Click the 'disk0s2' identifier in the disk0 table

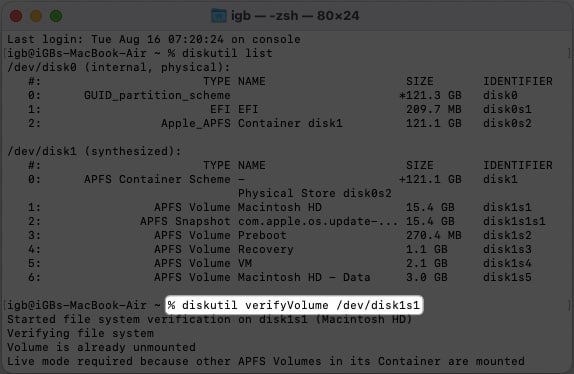[x=507, y=123]
